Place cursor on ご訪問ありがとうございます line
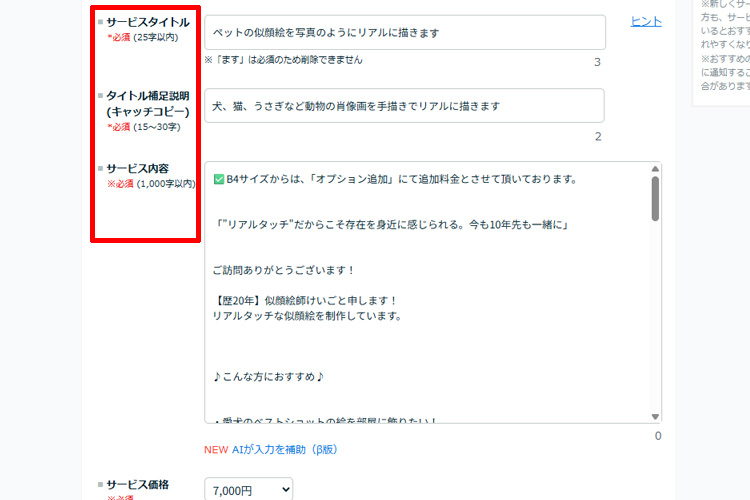This screenshot has width=750, height=500. click(x=284, y=270)
